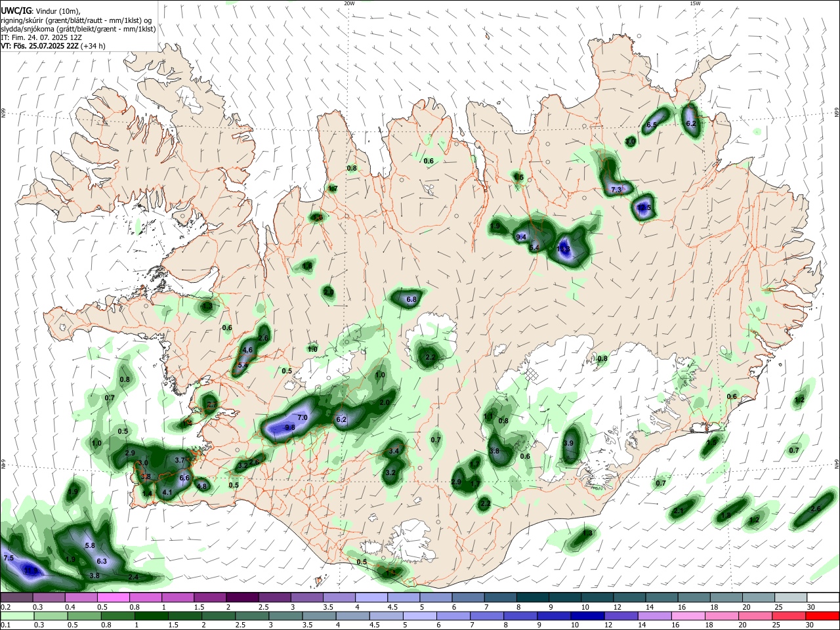Select the 9.4 precipitation value
Screen dimensions: 840x630
(522, 237)
